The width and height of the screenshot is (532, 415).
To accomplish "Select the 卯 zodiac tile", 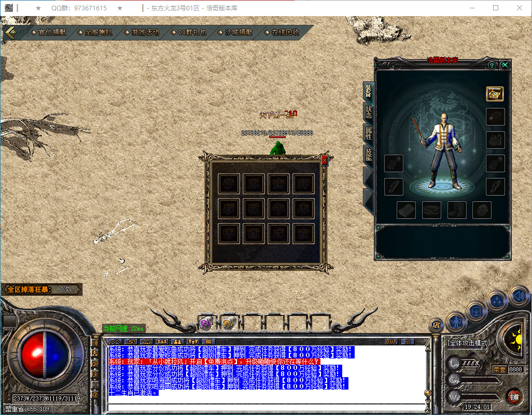I will coord(303,184).
